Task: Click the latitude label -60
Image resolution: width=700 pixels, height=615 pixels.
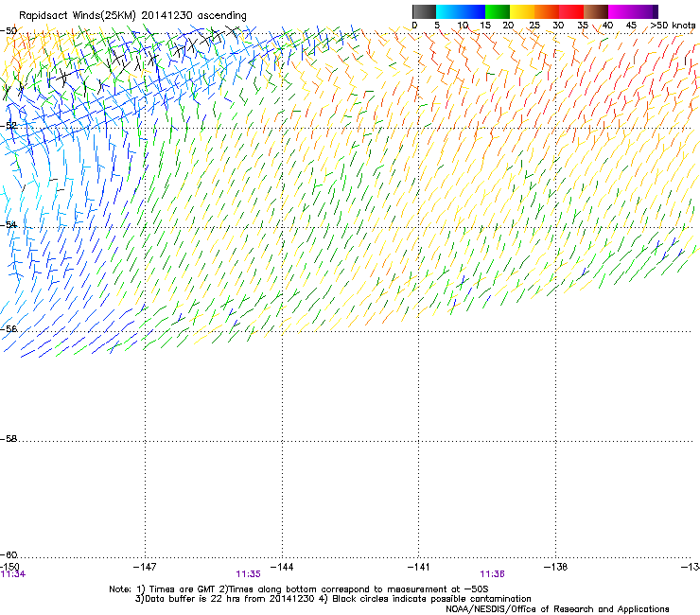Action: (x=9, y=554)
